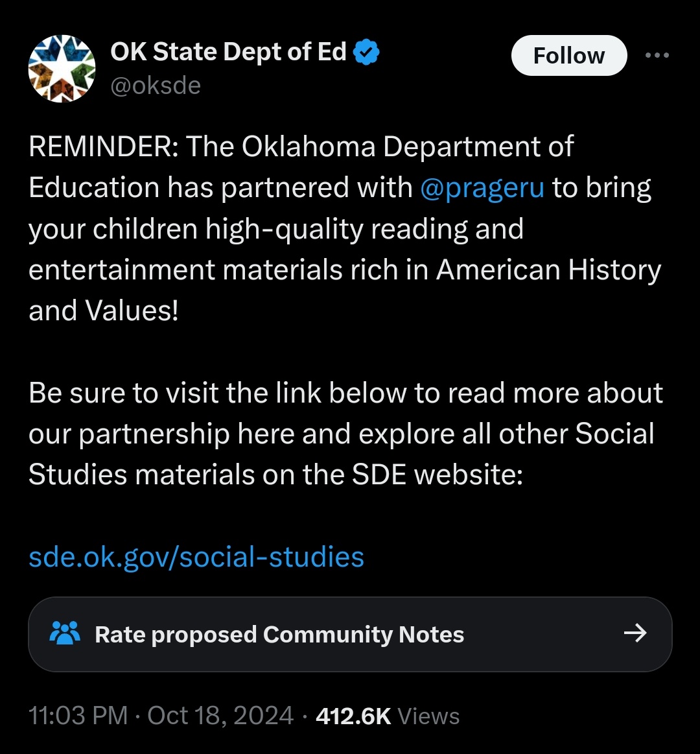
Task: Click the 'Be sure to visit' paragraph
Action: click(345, 434)
